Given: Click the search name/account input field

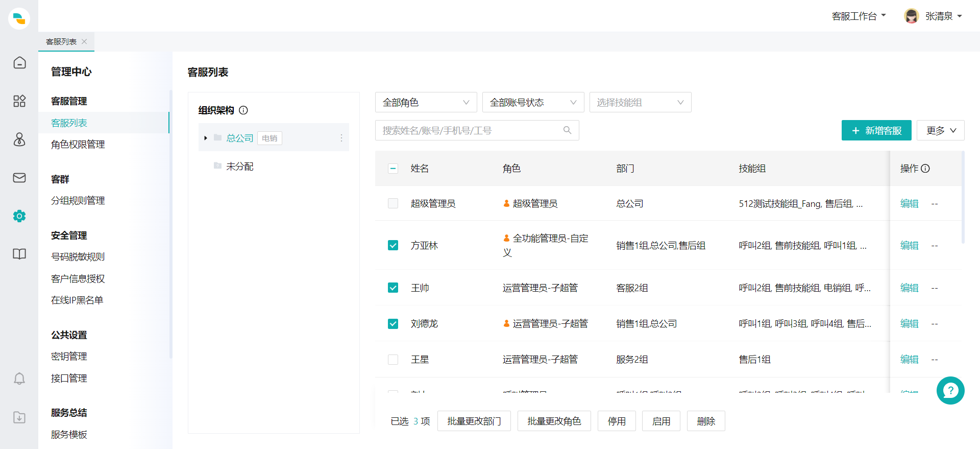Looking at the screenshot, I should pyautogui.click(x=477, y=130).
